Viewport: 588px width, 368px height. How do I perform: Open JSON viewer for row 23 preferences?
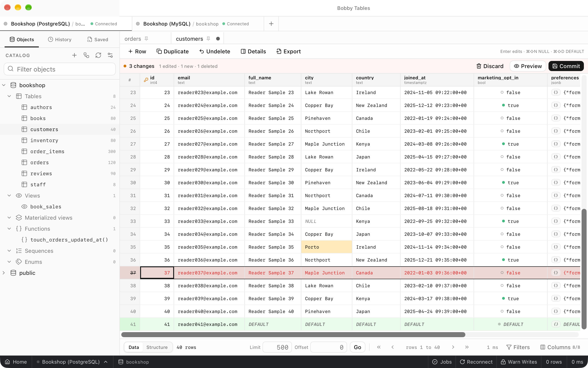click(556, 92)
